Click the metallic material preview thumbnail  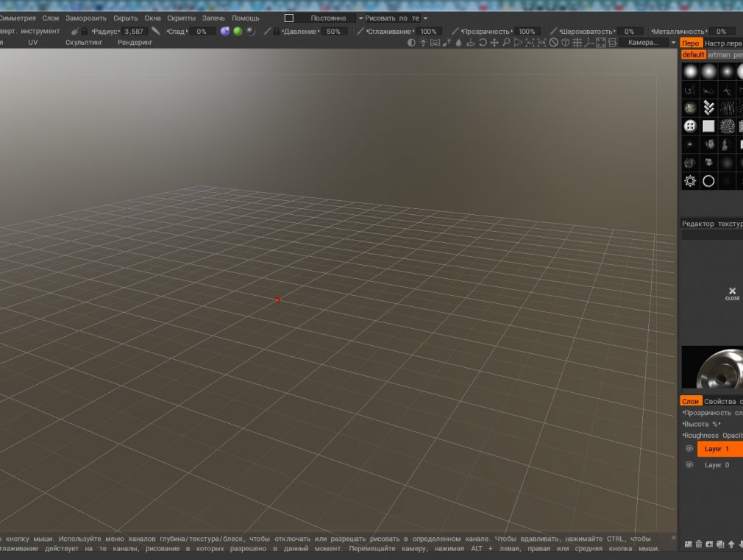coord(712,367)
